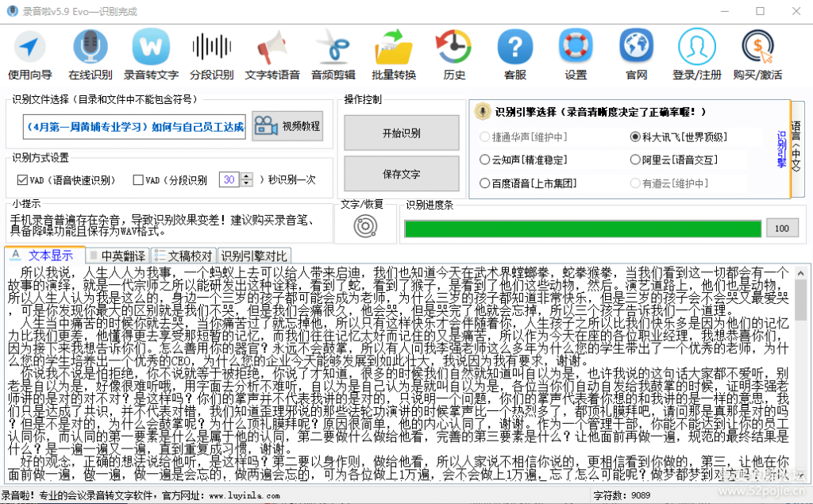Open the 历史 history icon
The height and width of the screenshot is (504, 813).
point(454,48)
